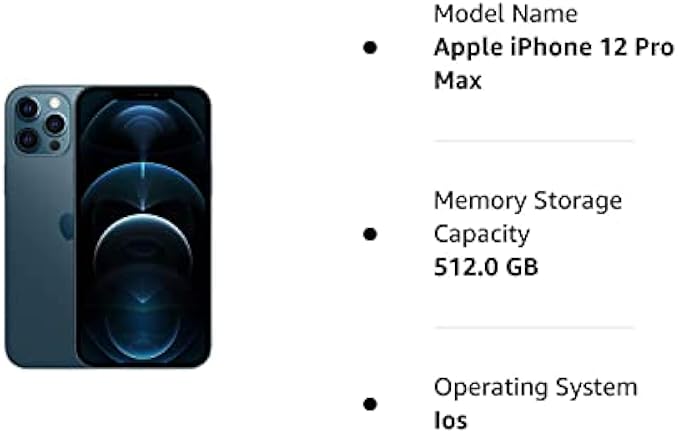
Task: Click the "Capacity" label text
Action: tap(481, 234)
